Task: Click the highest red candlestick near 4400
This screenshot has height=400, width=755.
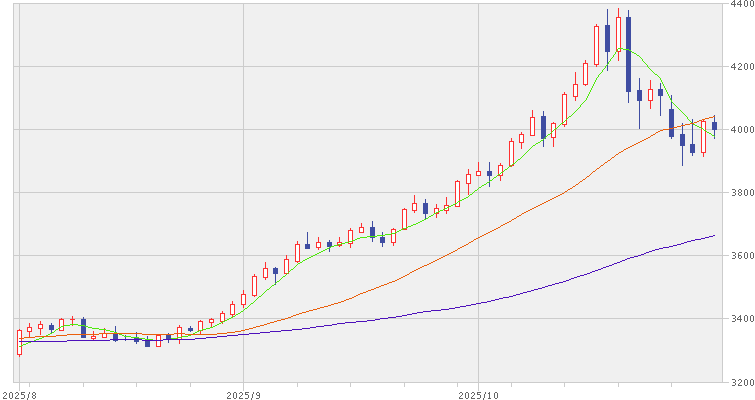Action: (618, 30)
